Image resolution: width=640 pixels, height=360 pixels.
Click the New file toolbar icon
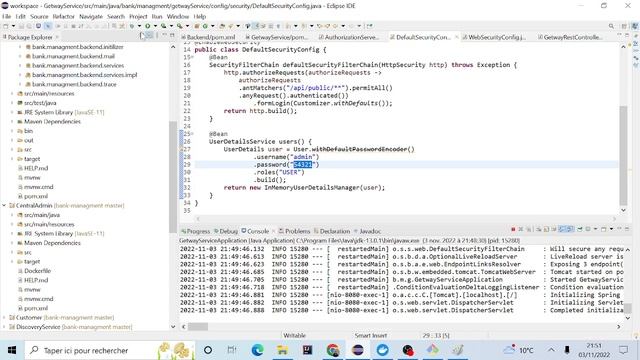click(x=5, y=26)
